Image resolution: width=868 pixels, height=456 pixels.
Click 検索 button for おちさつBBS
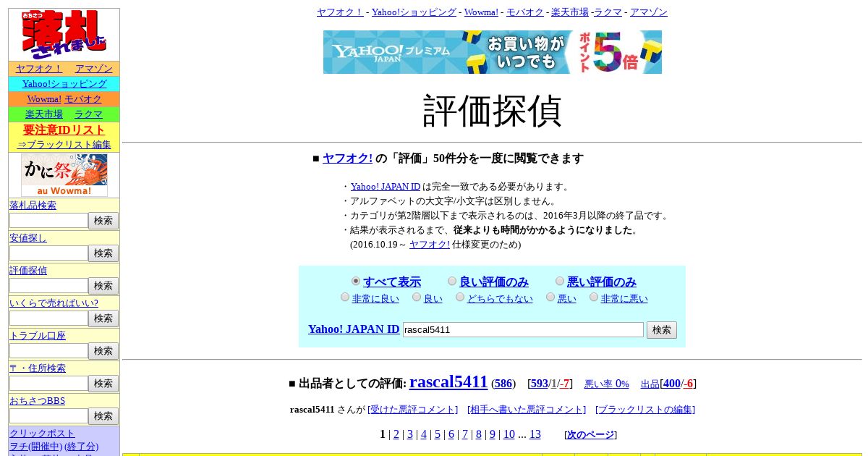pos(103,416)
